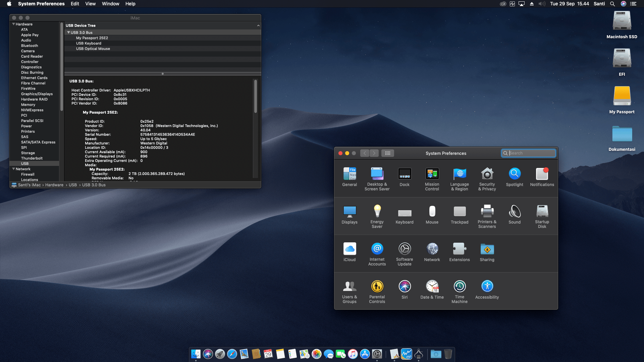
Task: Open Date & Time settings
Action: (432, 287)
